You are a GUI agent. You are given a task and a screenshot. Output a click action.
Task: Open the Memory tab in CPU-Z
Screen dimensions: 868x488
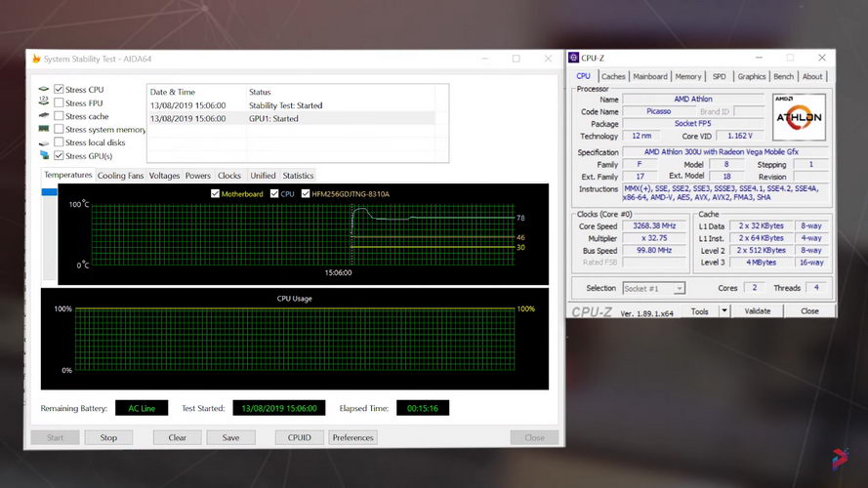pyautogui.click(x=687, y=76)
